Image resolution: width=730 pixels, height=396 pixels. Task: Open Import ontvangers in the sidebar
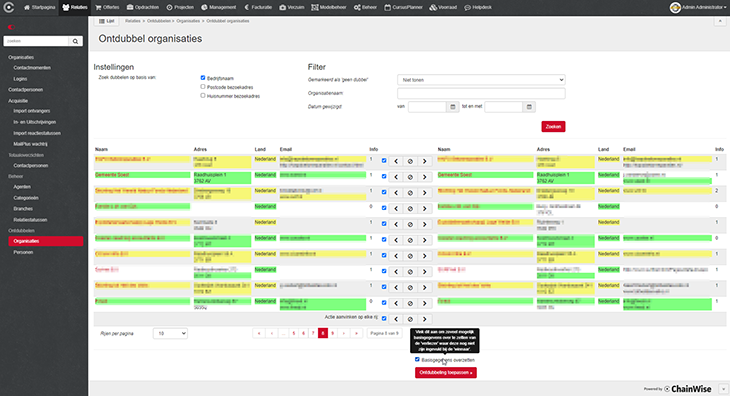tap(32, 111)
